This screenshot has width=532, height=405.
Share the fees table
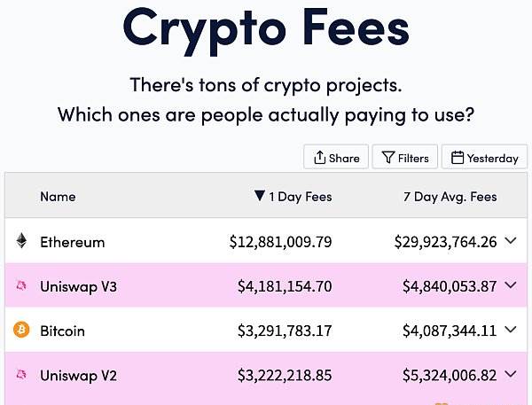point(336,157)
